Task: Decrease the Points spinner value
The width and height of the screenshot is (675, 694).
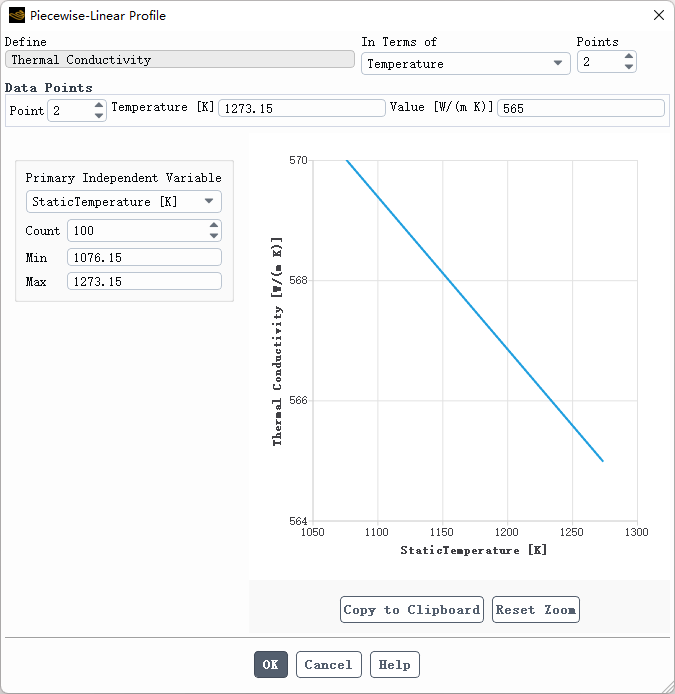Action: point(629,68)
